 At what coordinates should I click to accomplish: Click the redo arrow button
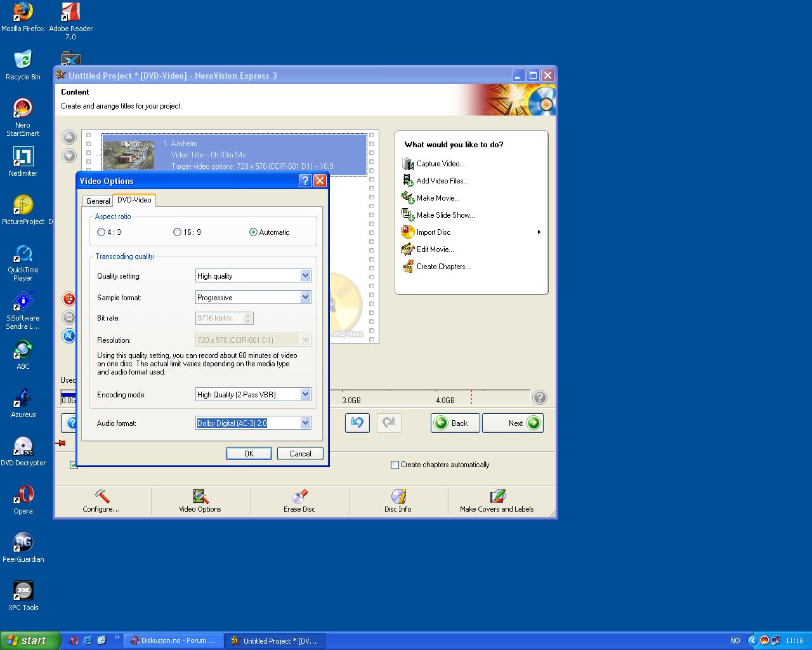389,423
